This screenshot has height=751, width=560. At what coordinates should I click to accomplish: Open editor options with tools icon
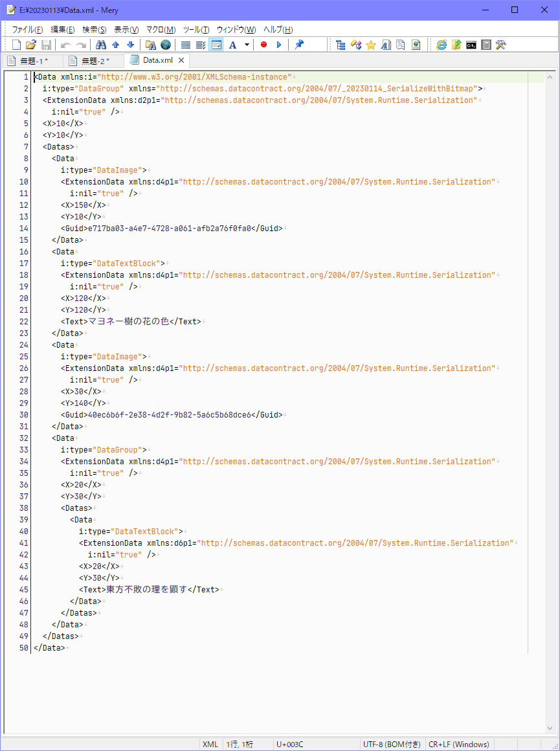[500, 44]
